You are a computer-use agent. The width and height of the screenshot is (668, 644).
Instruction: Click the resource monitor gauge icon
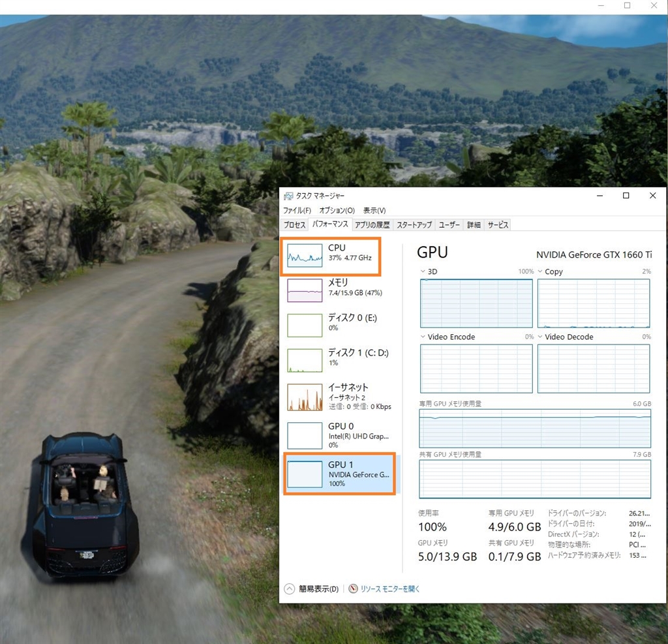[x=353, y=589]
